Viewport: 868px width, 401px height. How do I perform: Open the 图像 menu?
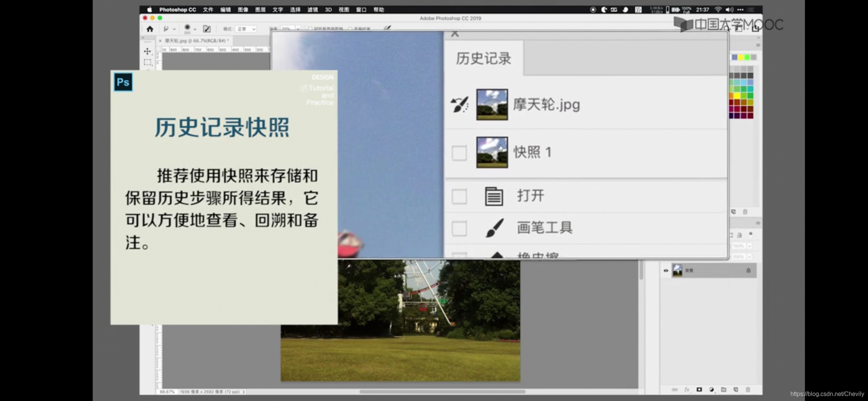[243, 10]
